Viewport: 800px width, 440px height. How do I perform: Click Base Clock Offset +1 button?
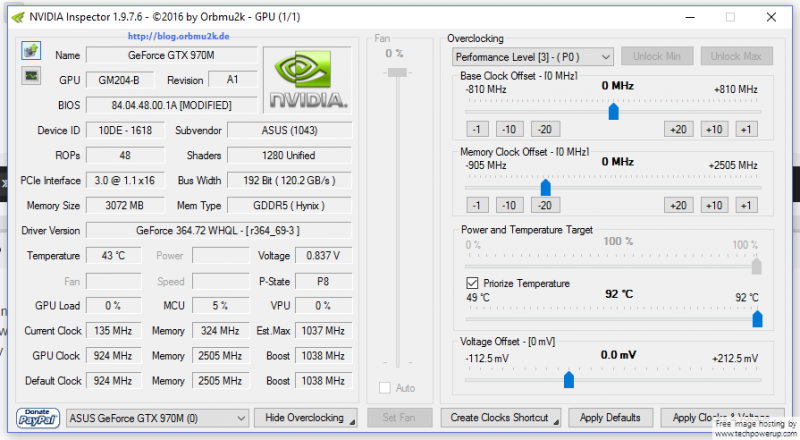[746, 129]
